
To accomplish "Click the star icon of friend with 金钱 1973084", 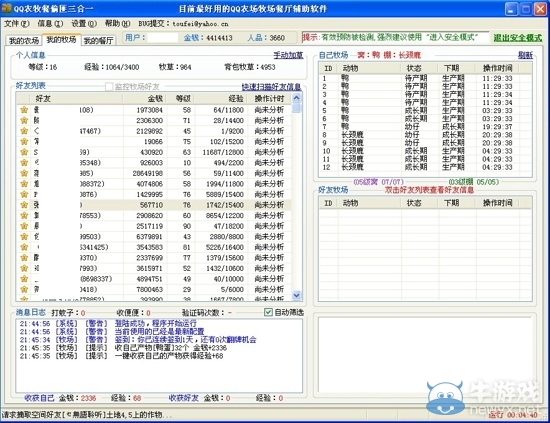I will point(24,110).
